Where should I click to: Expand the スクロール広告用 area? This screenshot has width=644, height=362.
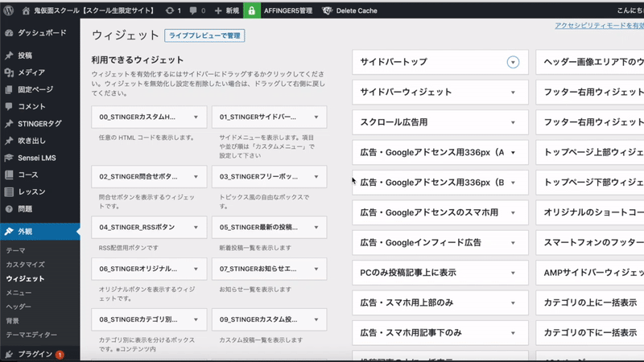tap(513, 123)
